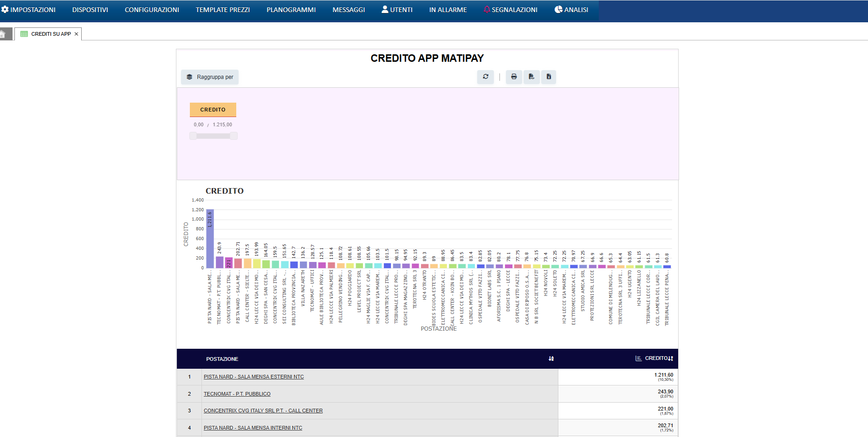Open the UTENTI menu
Screen dimensions: 868x437
397,10
